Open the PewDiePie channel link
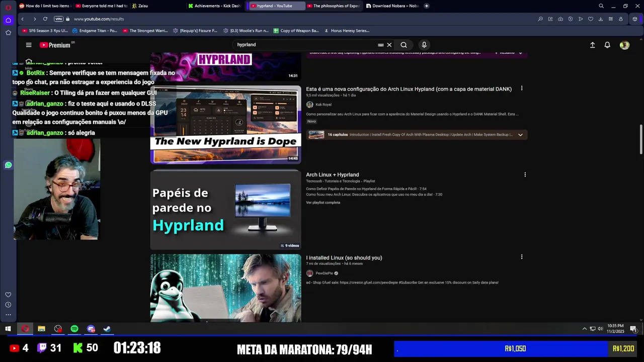This screenshot has height=362, width=644. click(x=324, y=274)
